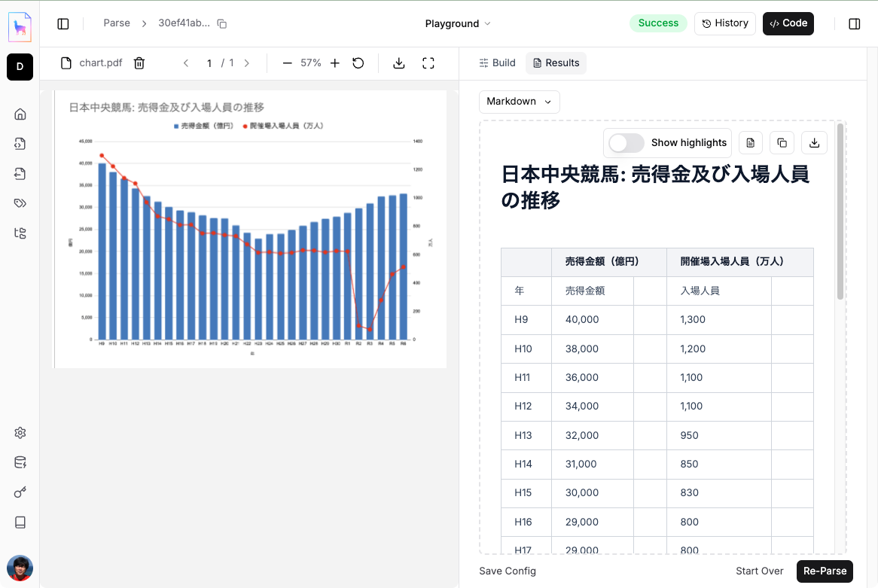
Task: Download the markdown result
Action: click(x=814, y=143)
